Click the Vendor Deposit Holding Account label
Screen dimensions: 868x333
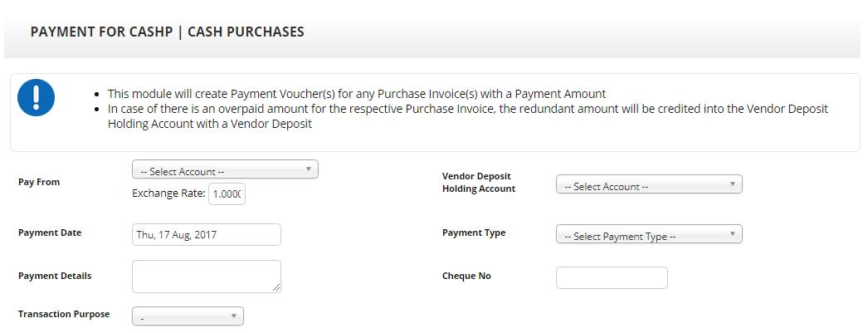coord(479,182)
